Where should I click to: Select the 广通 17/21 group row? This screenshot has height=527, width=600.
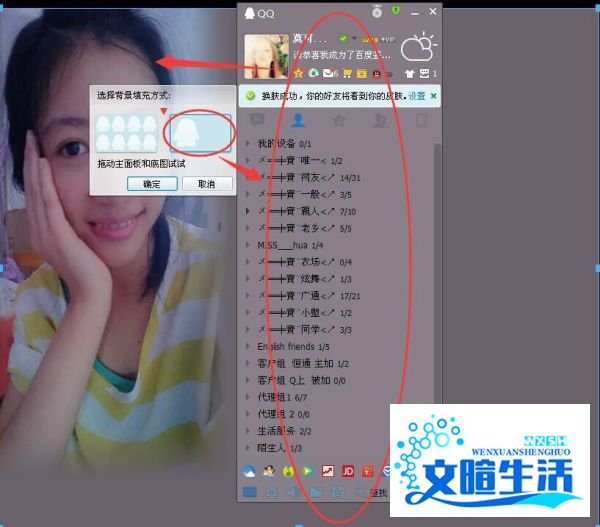point(339,295)
